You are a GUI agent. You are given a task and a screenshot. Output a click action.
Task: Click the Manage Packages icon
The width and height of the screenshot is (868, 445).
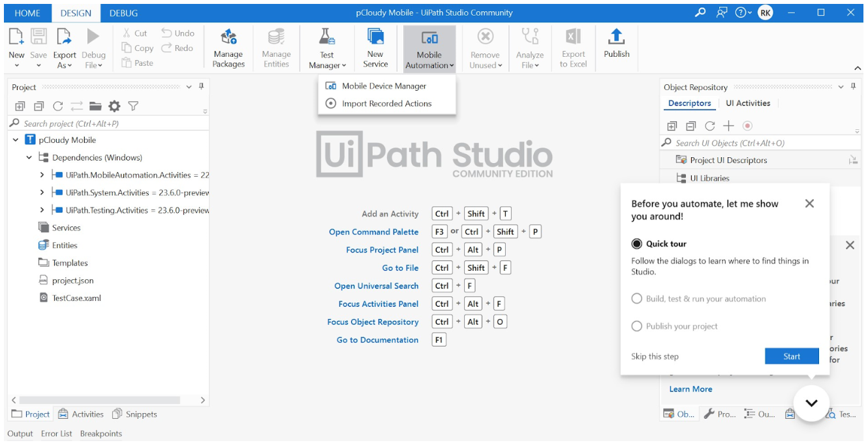point(228,38)
